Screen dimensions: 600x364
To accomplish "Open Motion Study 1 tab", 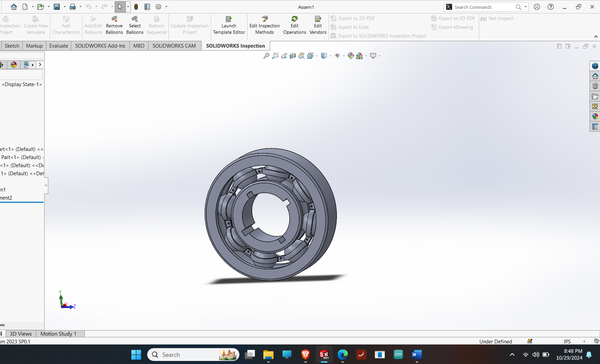I will pos(58,334).
